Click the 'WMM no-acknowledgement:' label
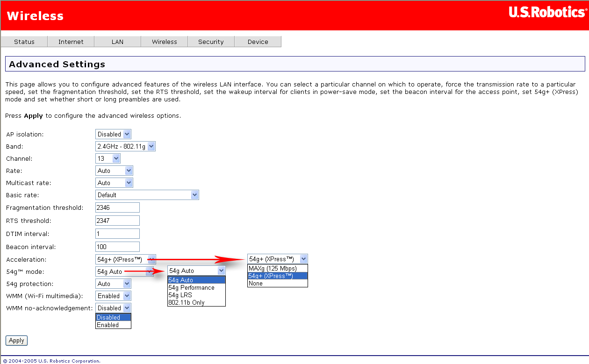The height and width of the screenshot is (364, 589). pos(49,308)
